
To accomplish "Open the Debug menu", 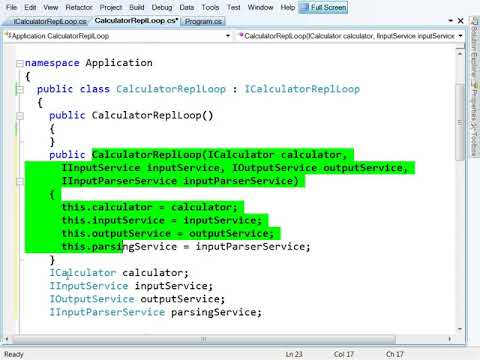I will 162,7.
